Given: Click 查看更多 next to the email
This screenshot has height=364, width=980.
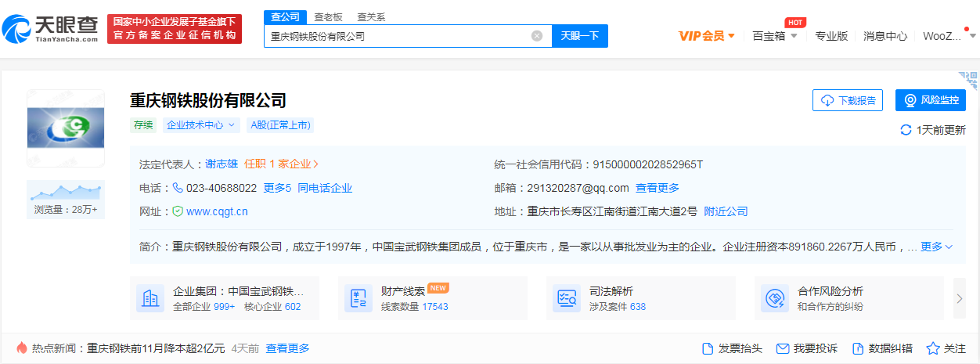Looking at the screenshot, I should coord(658,188).
